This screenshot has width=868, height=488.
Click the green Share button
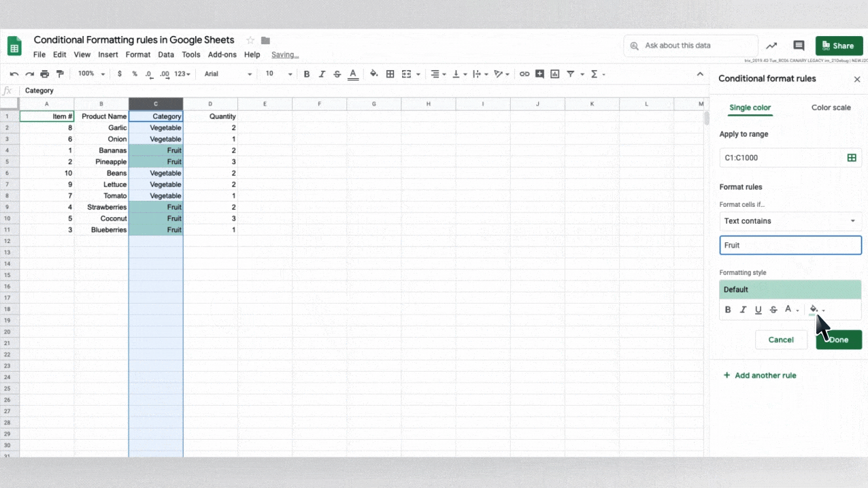click(x=839, y=46)
